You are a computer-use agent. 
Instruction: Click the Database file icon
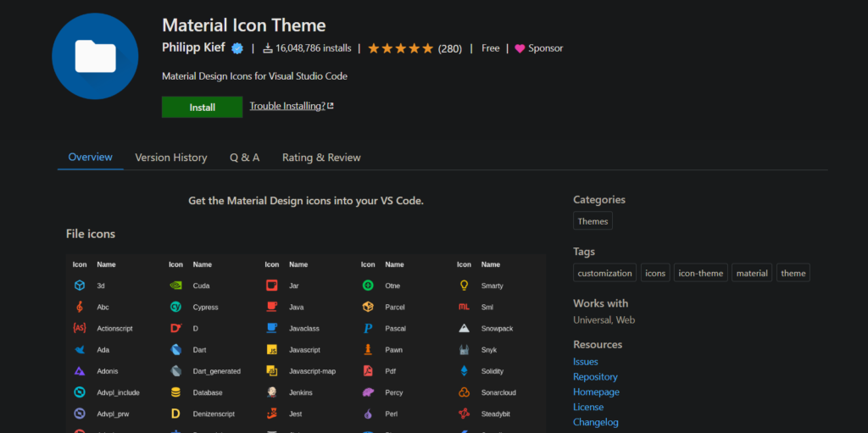[x=175, y=392]
